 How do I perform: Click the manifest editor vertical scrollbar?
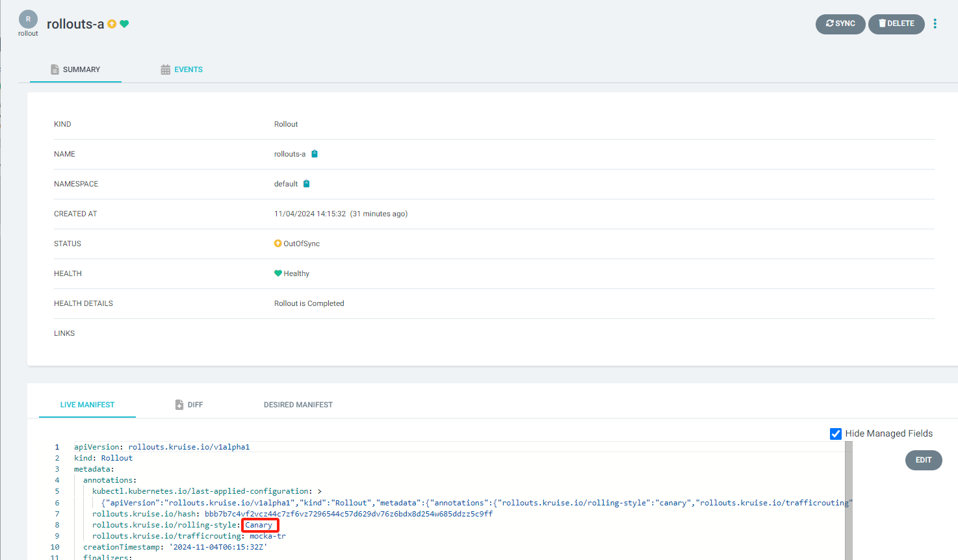pos(849,500)
